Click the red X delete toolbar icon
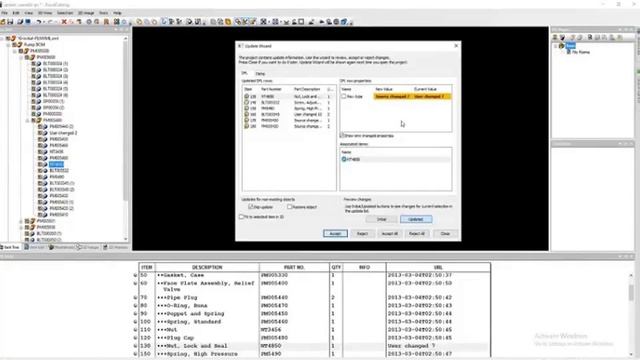The width and height of the screenshot is (640, 360). pyautogui.click(x=64, y=22)
